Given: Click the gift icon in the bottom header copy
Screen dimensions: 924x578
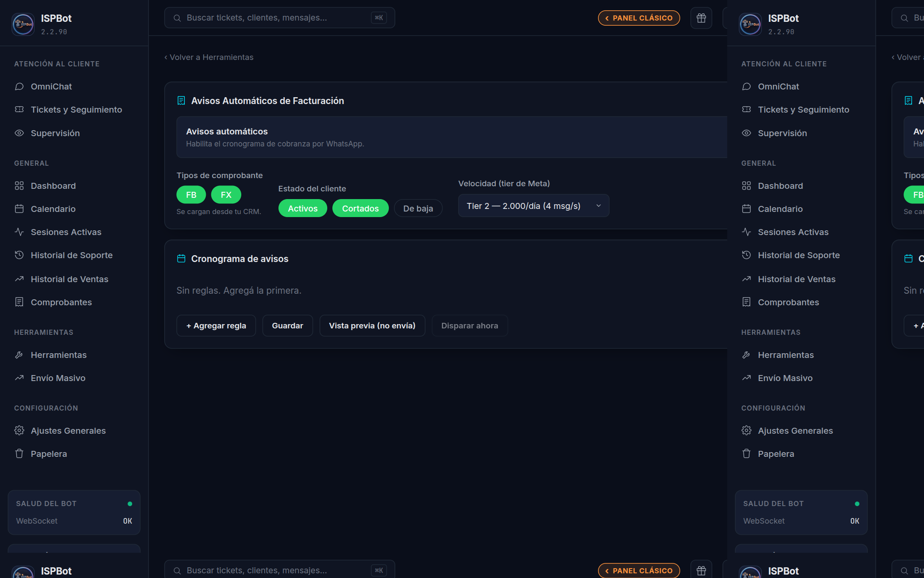Looking at the screenshot, I should tap(701, 570).
